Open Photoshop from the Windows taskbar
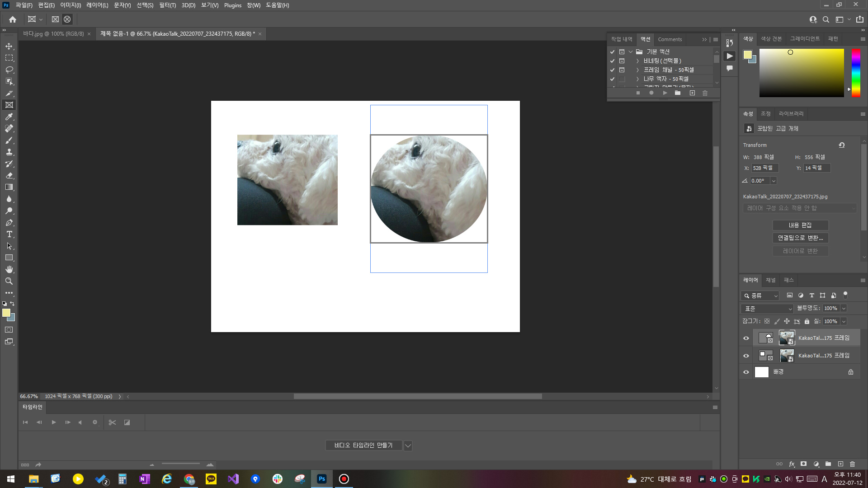The image size is (868, 488). click(x=322, y=479)
